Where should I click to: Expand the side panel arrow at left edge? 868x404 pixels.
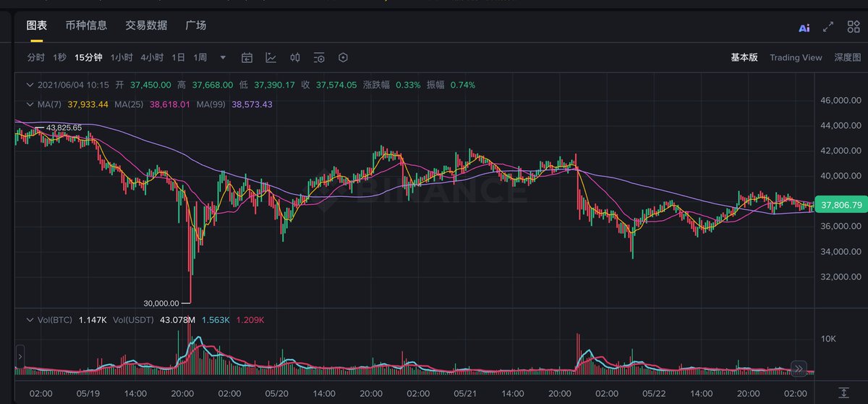point(20,356)
